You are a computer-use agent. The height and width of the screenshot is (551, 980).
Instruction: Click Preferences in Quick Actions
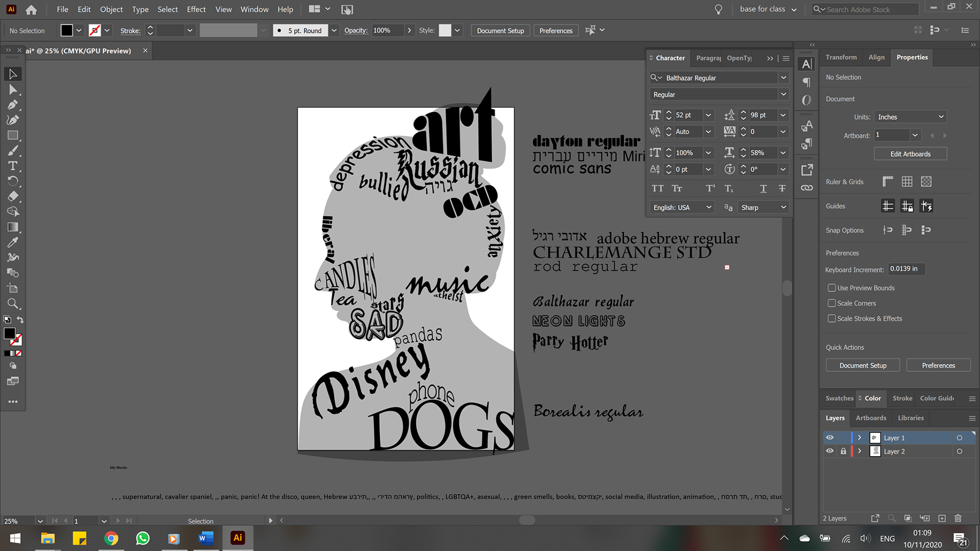[x=938, y=365]
